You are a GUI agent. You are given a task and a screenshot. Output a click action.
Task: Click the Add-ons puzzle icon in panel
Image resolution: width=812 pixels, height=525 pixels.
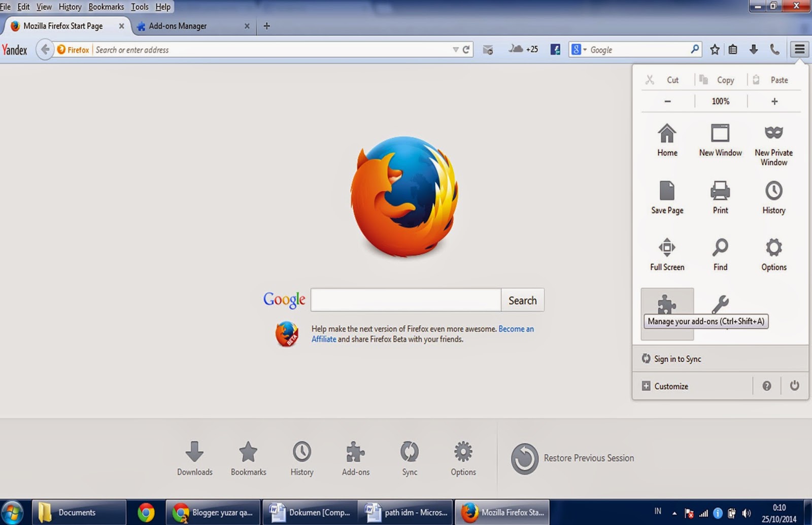pyautogui.click(x=667, y=304)
